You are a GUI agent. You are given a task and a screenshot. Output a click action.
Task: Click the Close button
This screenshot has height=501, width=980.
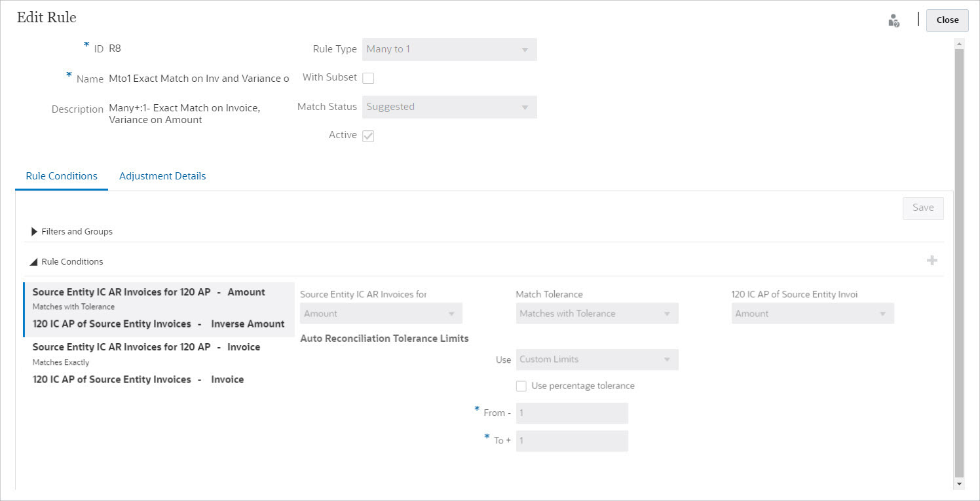(x=947, y=20)
